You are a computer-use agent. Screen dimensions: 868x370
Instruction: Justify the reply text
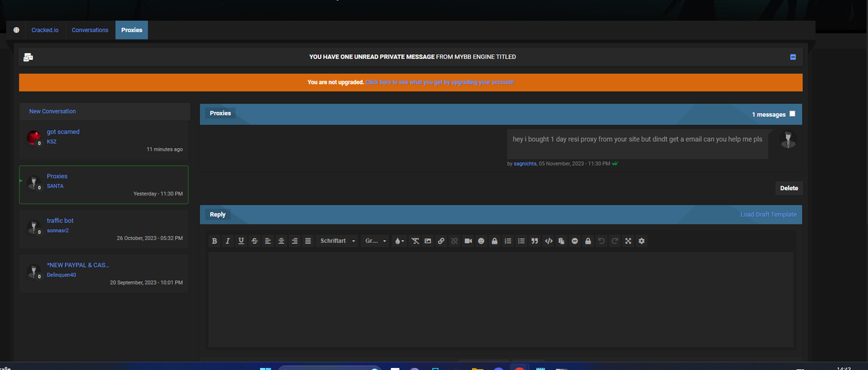(x=308, y=241)
